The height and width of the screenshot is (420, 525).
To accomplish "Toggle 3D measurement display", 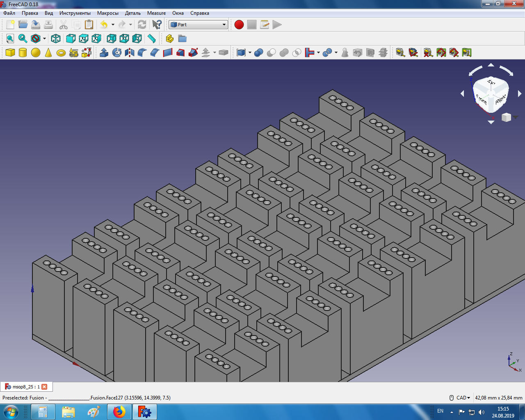I will click(454, 52).
